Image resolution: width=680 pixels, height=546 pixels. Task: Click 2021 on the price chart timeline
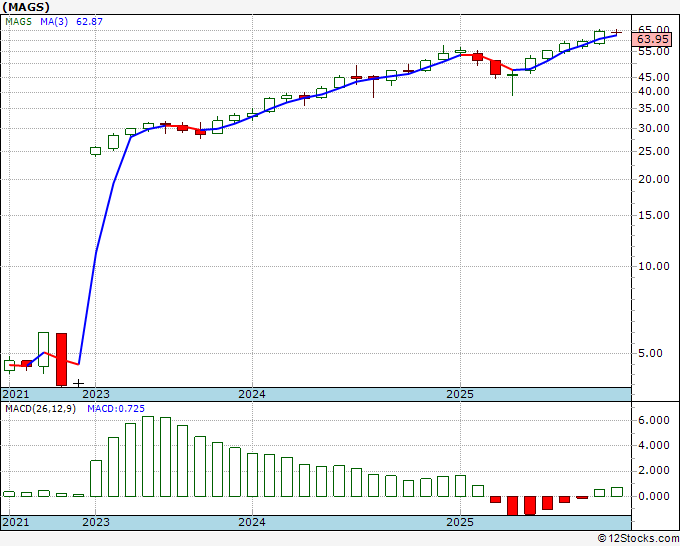tap(16, 394)
